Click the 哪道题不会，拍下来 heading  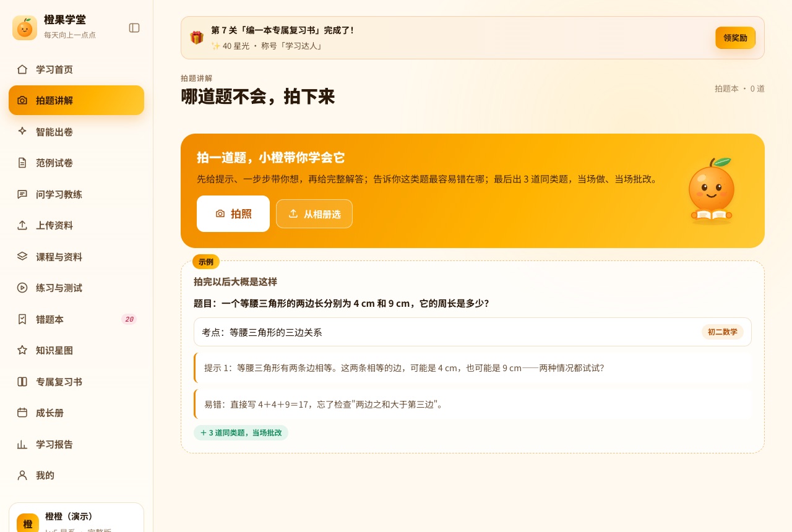pyautogui.click(x=257, y=97)
